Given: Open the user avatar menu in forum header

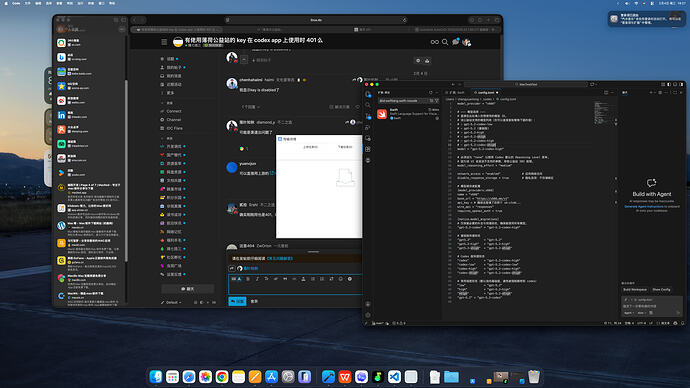Looking at the screenshot, I should point(466,42).
